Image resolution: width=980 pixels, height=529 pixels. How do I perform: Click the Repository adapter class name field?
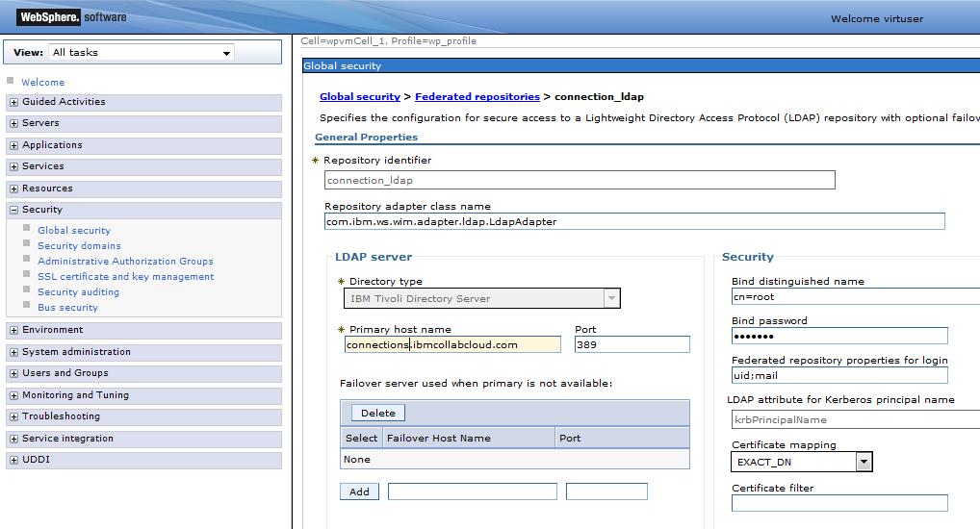click(x=634, y=221)
